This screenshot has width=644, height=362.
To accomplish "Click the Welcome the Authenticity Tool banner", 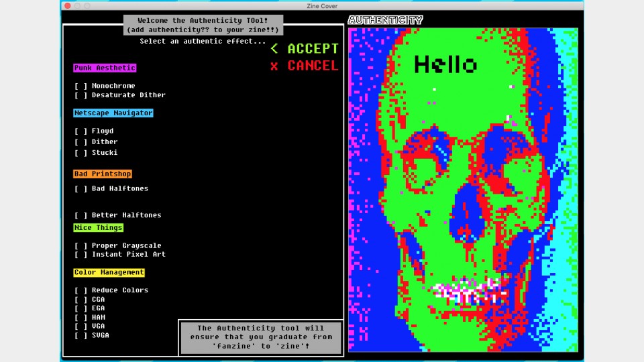I will [x=203, y=25].
